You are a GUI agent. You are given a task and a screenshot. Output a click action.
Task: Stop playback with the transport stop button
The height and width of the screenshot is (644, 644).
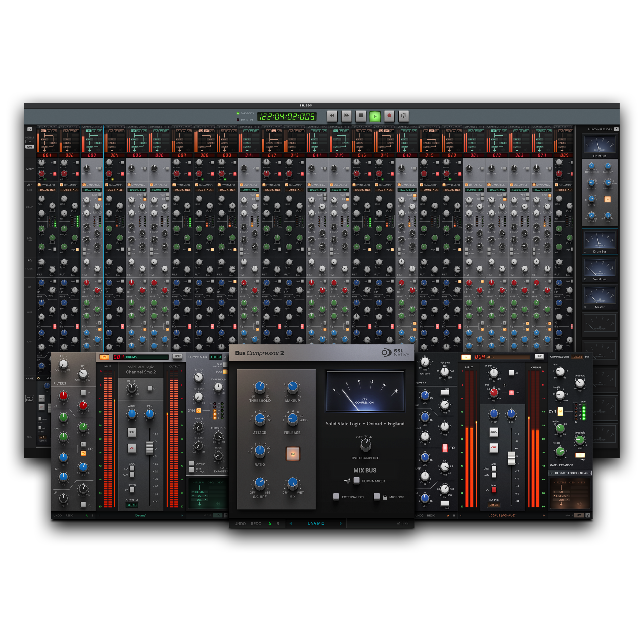361,116
